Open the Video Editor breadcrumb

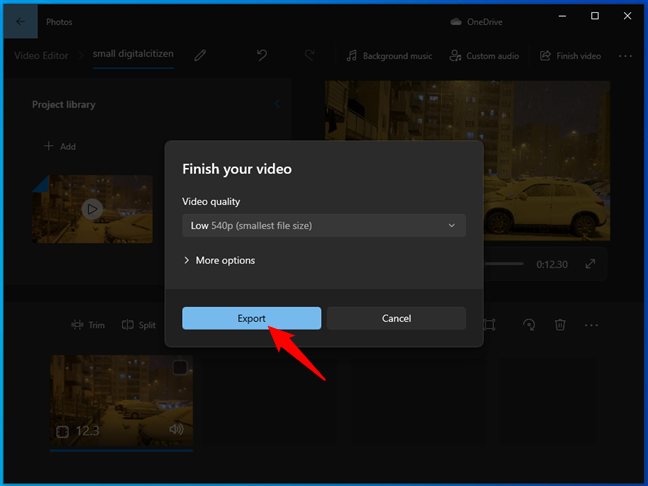coord(41,55)
